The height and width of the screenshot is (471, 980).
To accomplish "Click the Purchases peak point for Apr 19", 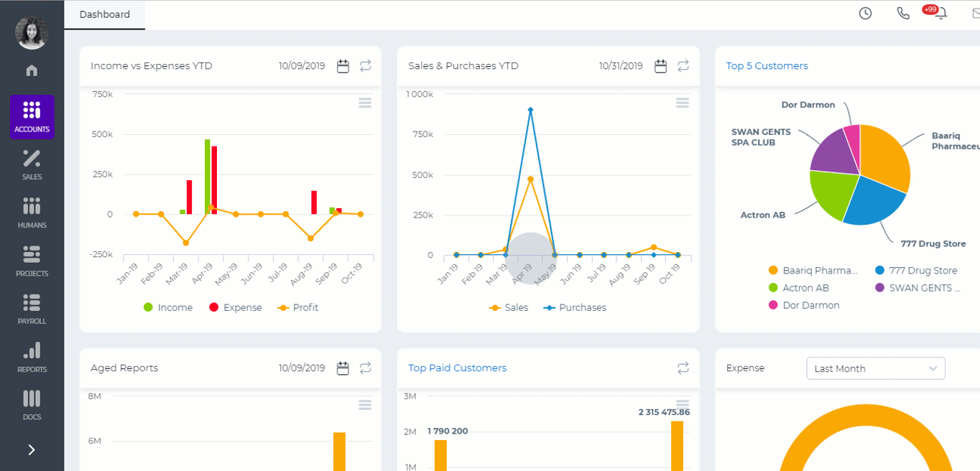I will click(530, 110).
